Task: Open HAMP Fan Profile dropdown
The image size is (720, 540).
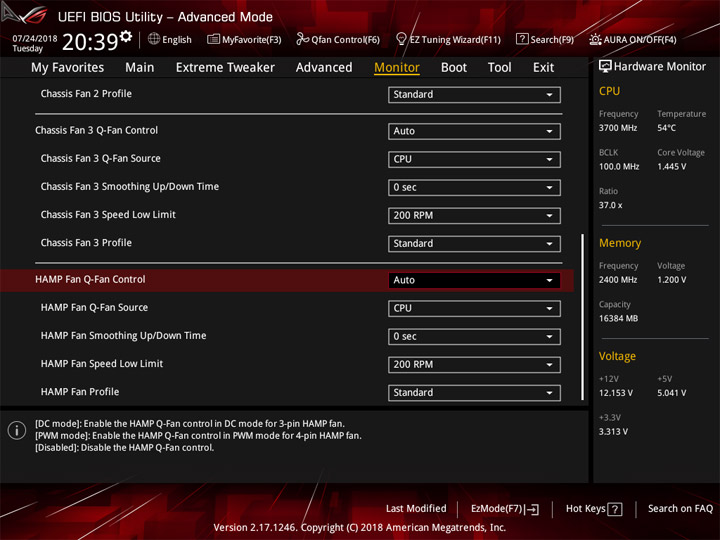Action: tap(474, 393)
